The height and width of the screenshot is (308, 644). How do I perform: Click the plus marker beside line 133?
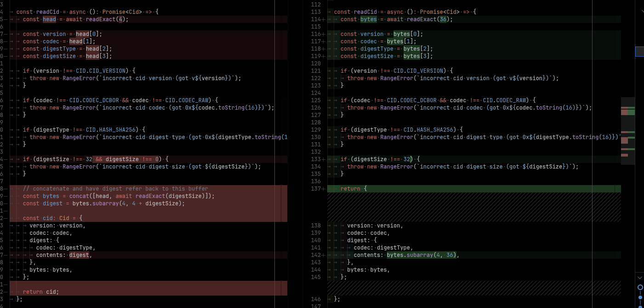(323, 159)
